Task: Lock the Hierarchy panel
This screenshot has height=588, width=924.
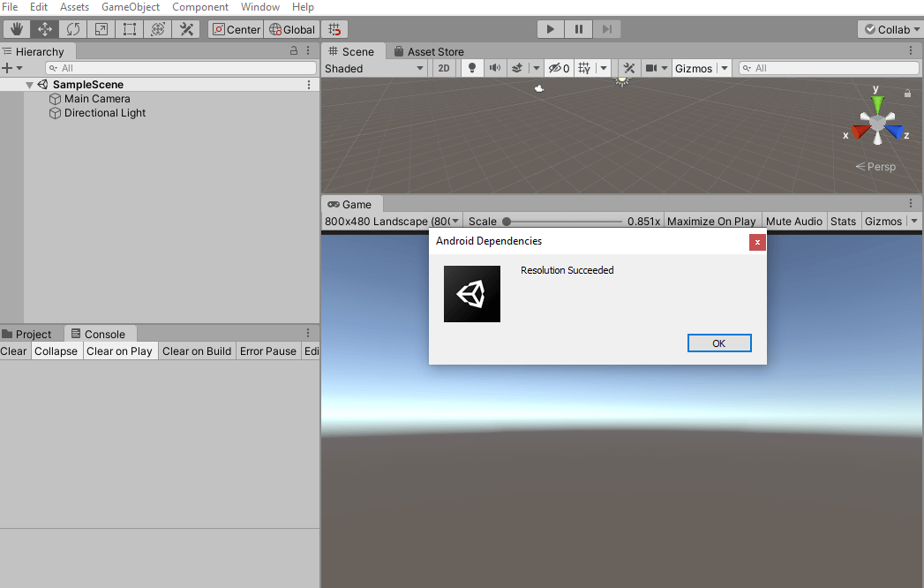Action: click(x=294, y=50)
